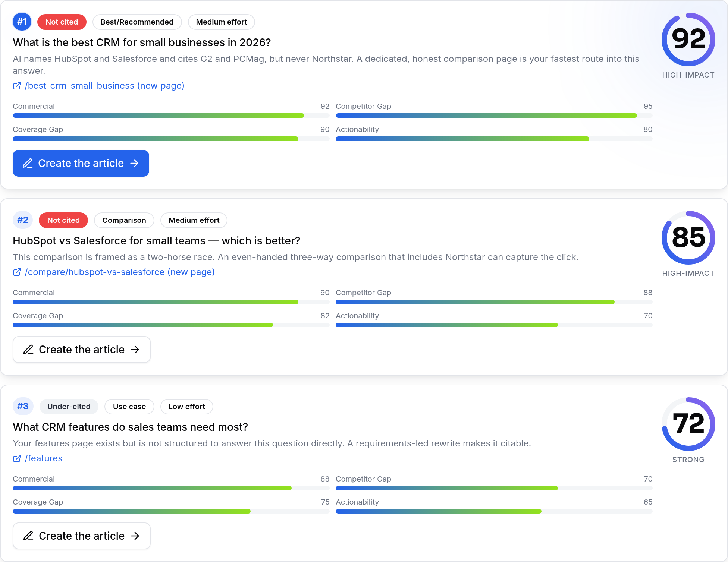728x562 pixels.
Task: Click the title What is the best CRM for small businesses in 2026?
Action: coord(142,42)
